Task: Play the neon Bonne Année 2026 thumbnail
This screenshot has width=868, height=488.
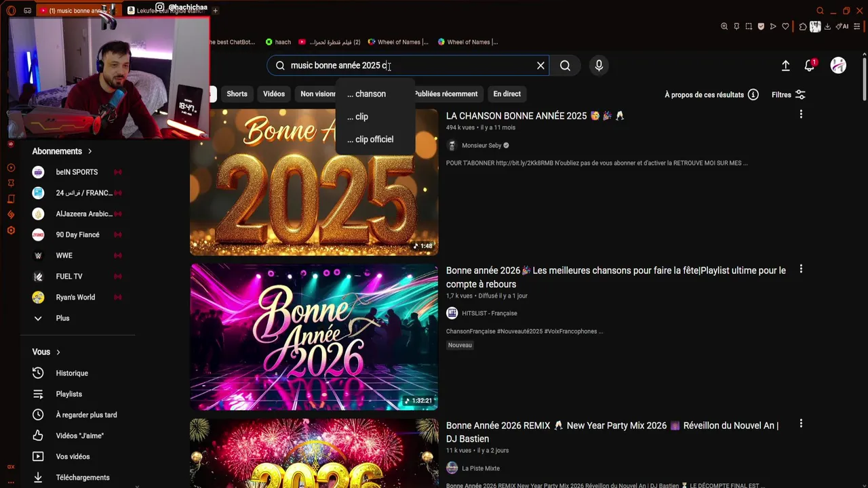Action: coord(314,337)
